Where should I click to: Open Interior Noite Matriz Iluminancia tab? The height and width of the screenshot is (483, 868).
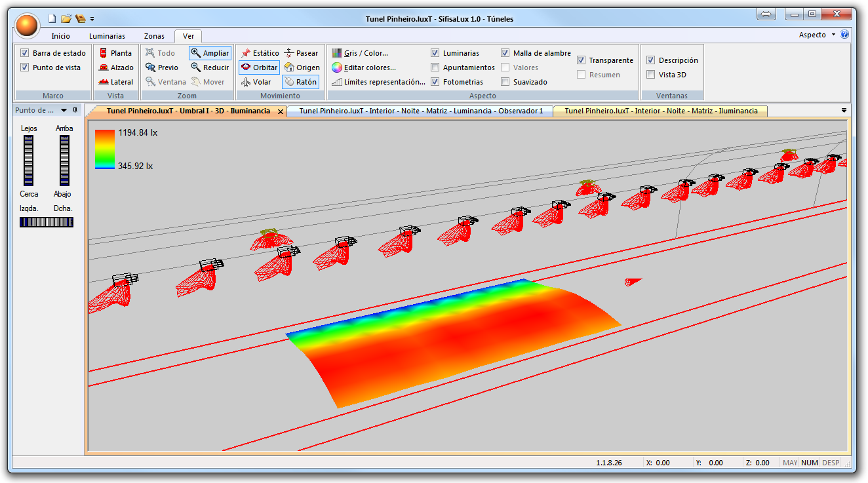click(x=661, y=111)
